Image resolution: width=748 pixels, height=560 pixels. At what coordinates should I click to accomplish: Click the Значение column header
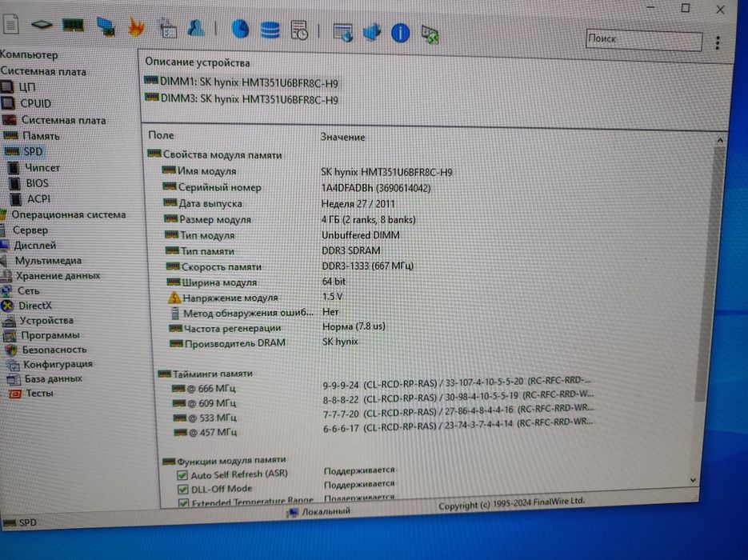(342, 137)
